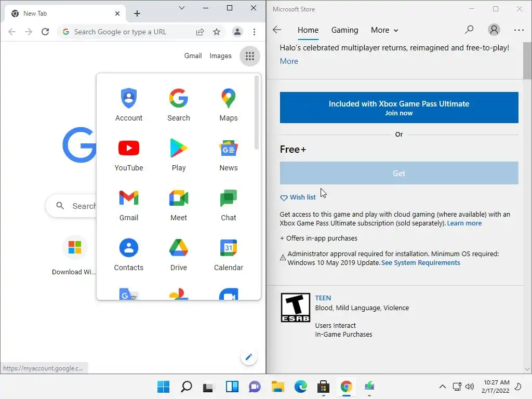Screen dimensions: 532x399
Task: Open Gmail app in the grid
Action: click(x=129, y=204)
